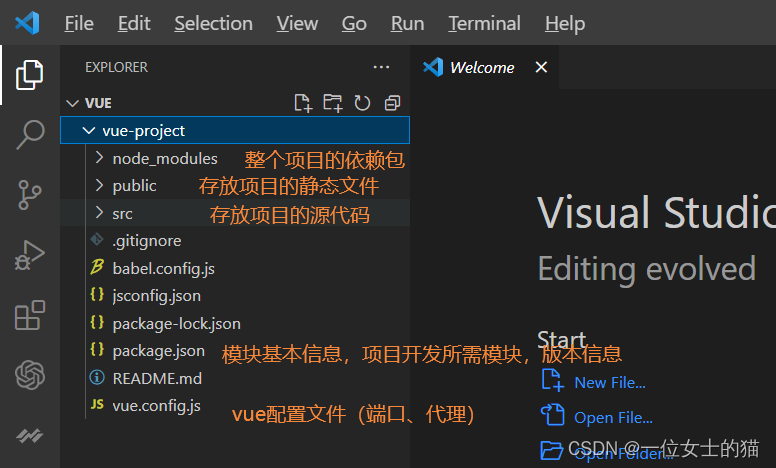Click the Open Folder icon under Start
The width and height of the screenshot is (776, 468).
[x=551, y=450]
